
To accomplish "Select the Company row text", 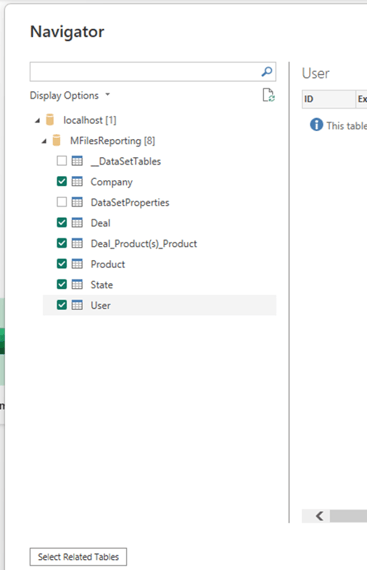I will point(112,182).
